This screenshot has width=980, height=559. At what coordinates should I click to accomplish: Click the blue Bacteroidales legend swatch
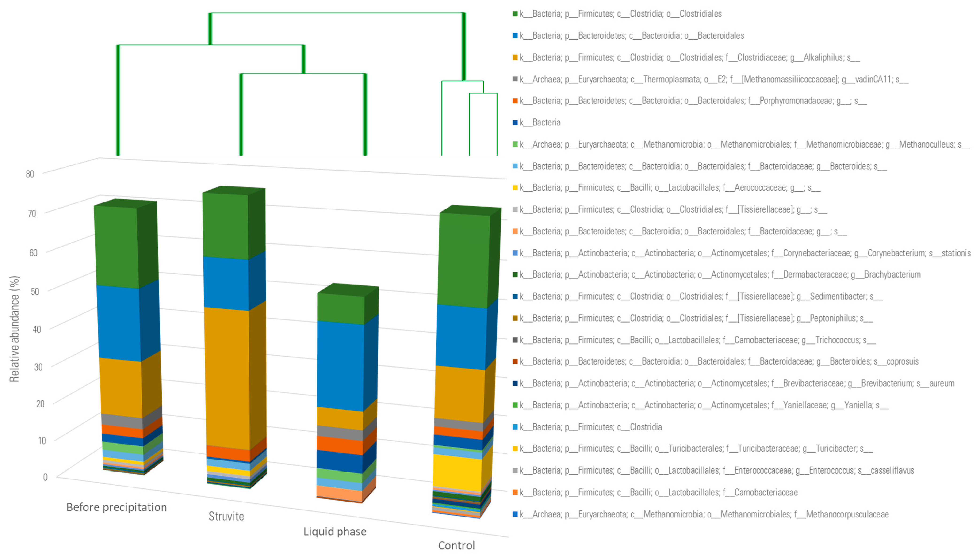click(515, 36)
